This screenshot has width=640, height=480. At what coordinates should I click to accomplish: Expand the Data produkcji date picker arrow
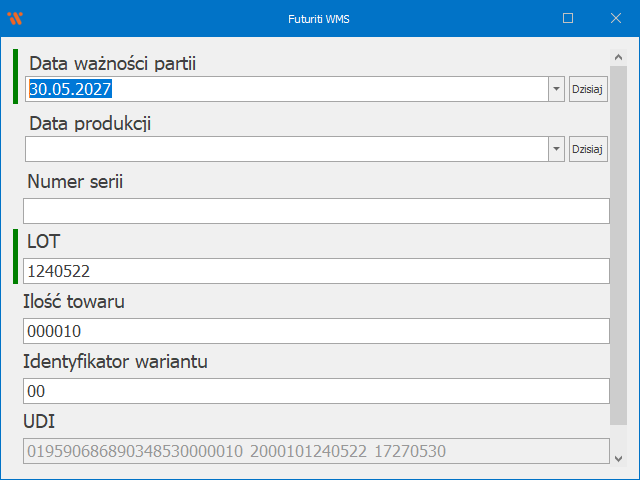pyautogui.click(x=556, y=149)
